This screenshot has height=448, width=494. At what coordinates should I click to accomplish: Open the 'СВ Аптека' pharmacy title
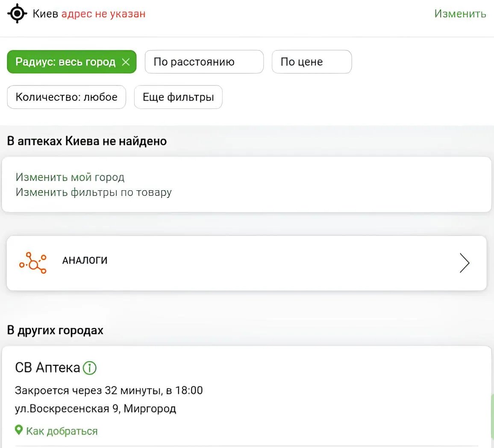[x=47, y=368]
